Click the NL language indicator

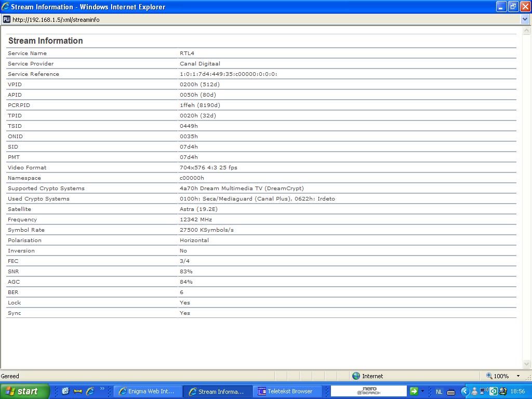tap(439, 392)
